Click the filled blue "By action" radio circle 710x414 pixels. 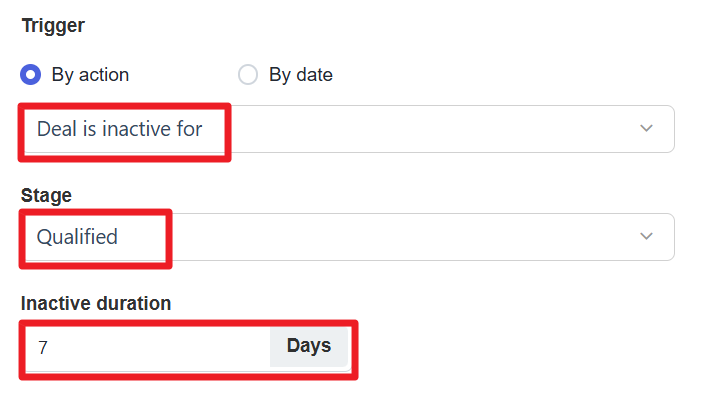(31, 75)
